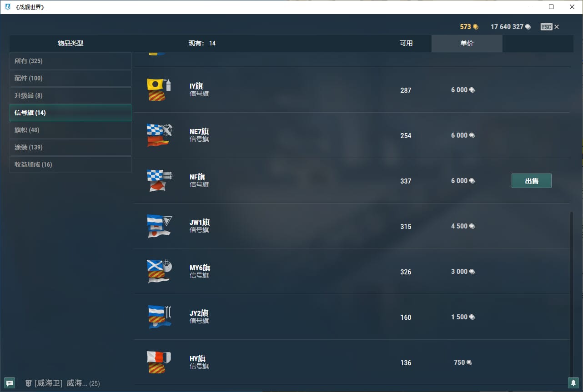Switch to 配件 (100) category

(x=70, y=78)
